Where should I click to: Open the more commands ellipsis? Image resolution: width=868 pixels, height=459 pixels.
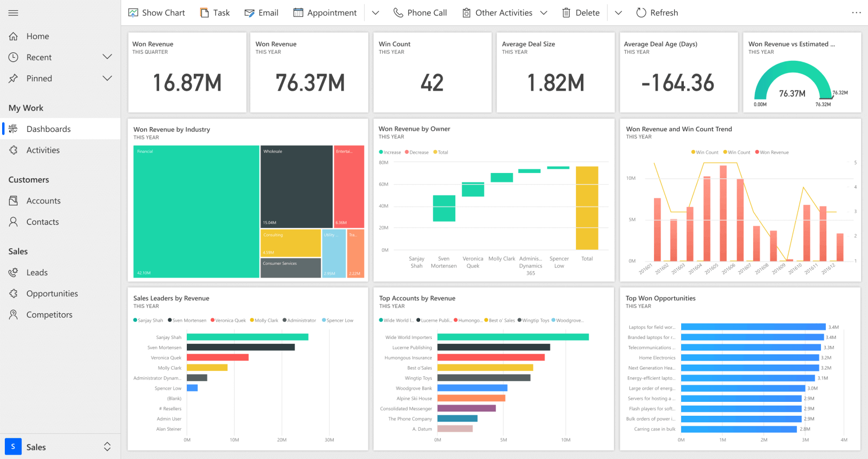(x=856, y=13)
